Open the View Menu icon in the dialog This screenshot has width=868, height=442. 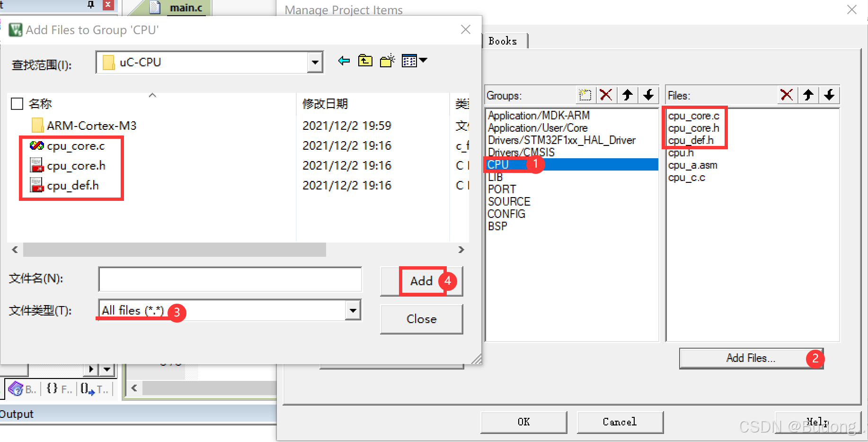(409, 61)
